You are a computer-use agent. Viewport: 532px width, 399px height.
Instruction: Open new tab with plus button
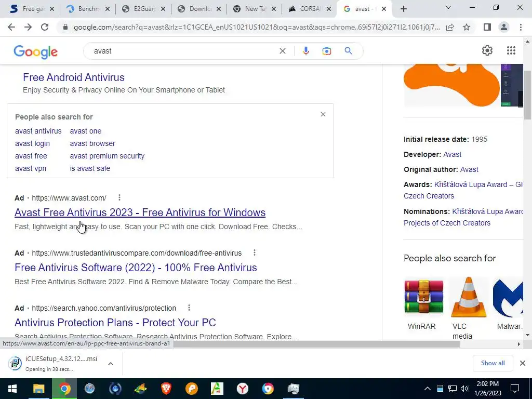[403, 9]
